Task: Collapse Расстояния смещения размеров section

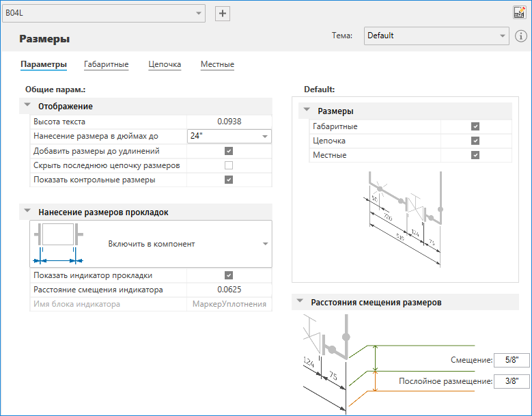Action: 300,301
